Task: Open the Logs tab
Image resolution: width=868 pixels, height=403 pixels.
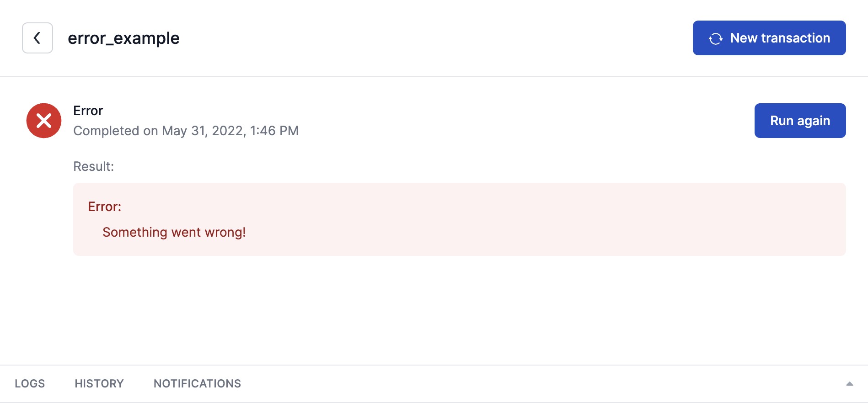Action: (x=30, y=383)
